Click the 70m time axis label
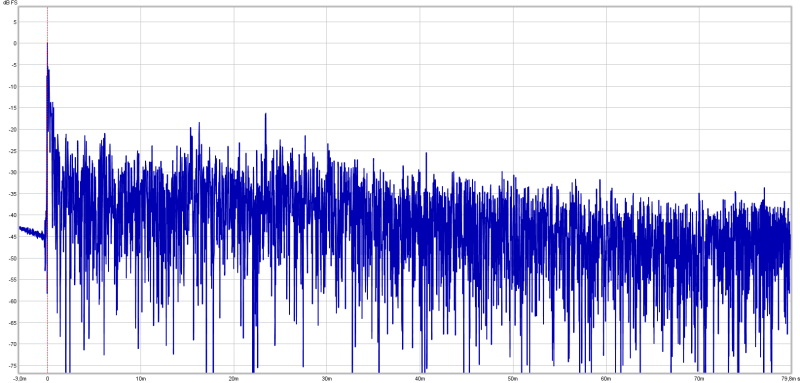The image size is (800, 383). (x=698, y=379)
